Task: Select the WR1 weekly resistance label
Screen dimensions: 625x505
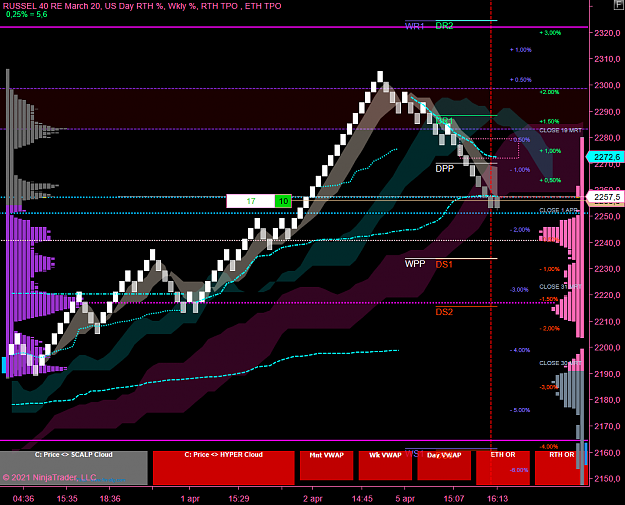Action: click(x=415, y=26)
